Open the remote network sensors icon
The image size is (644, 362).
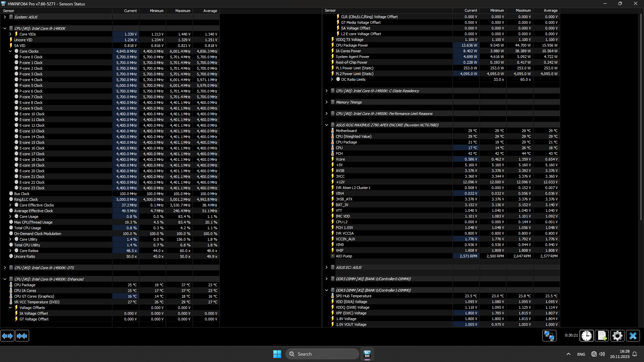point(549,336)
